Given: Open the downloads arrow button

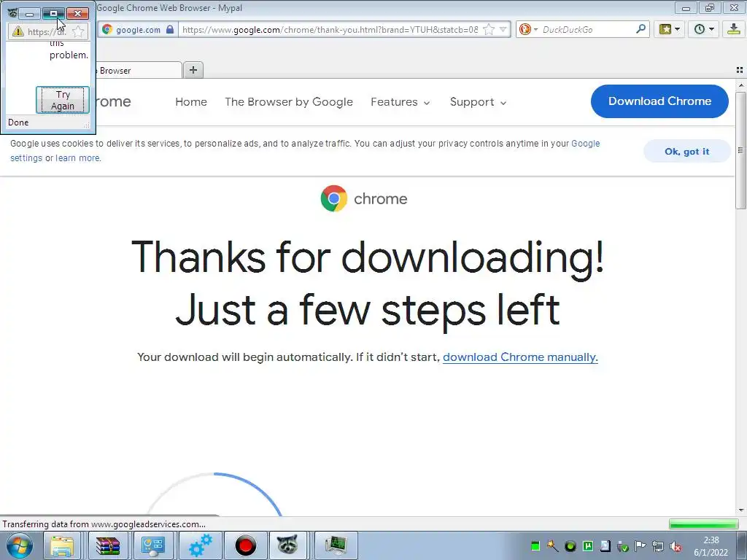Looking at the screenshot, I should point(734,29).
